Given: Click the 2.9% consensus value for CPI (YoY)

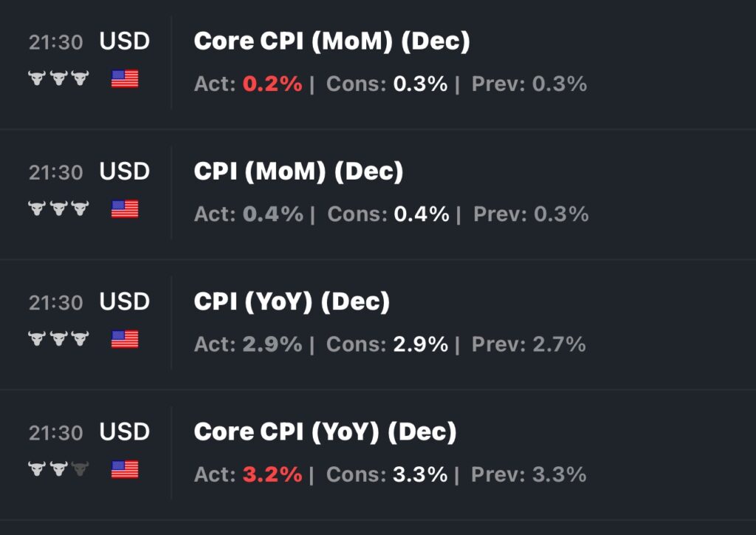Looking at the screenshot, I should pyautogui.click(x=420, y=344).
